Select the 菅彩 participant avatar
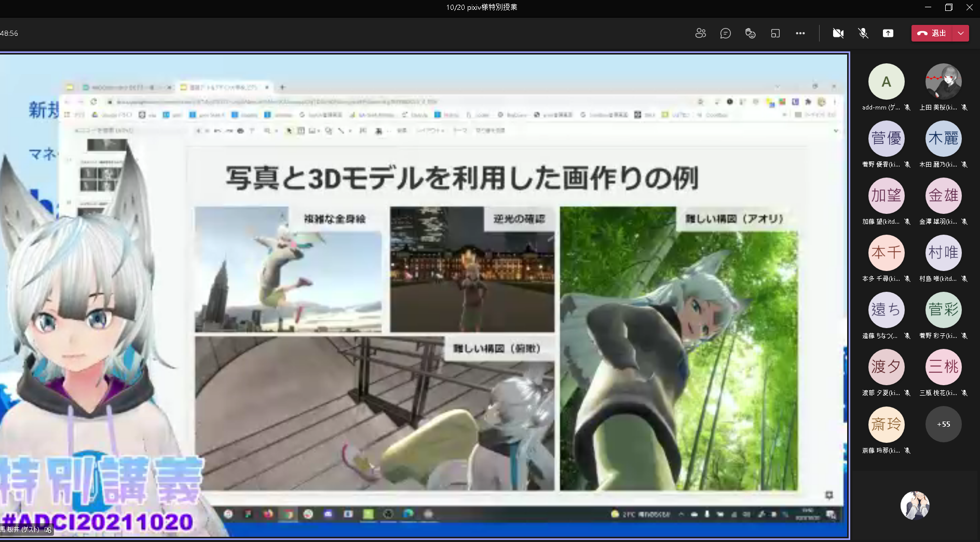The height and width of the screenshot is (542, 980). pos(943,310)
